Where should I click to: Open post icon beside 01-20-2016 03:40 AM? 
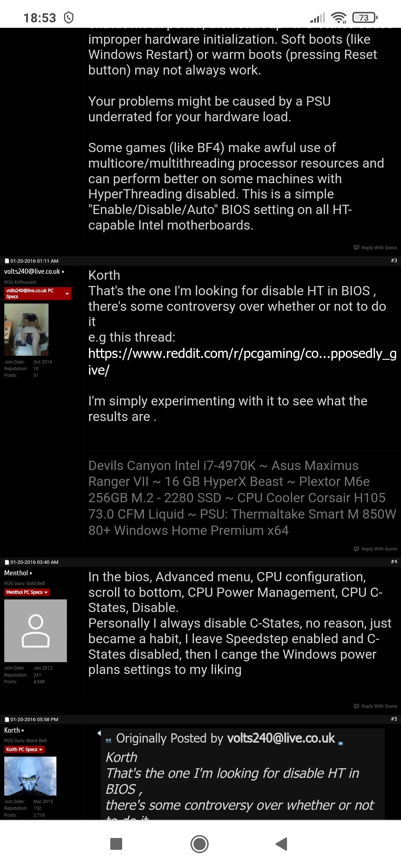7,562
